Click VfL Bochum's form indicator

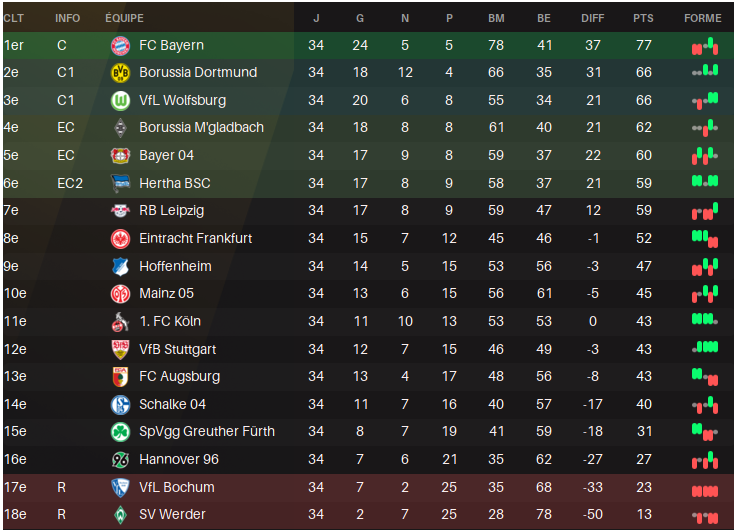pos(704,488)
